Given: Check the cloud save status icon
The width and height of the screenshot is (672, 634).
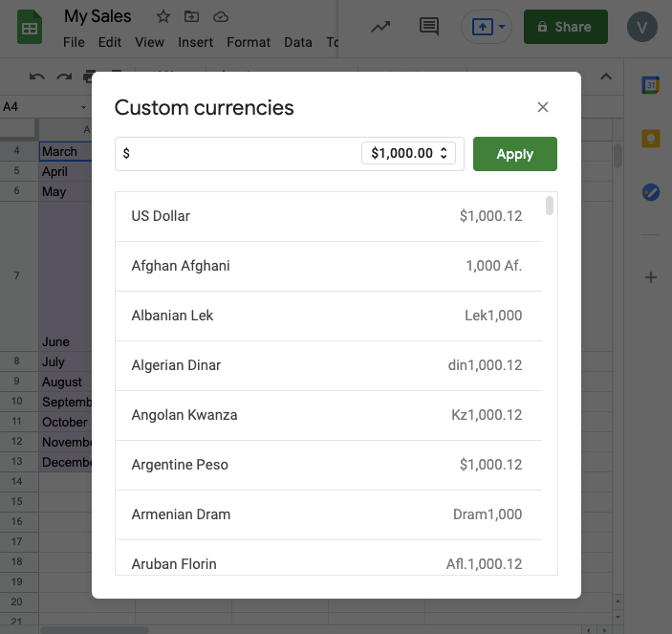Looking at the screenshot, I should pyautogui.click(x=220, y=17).
